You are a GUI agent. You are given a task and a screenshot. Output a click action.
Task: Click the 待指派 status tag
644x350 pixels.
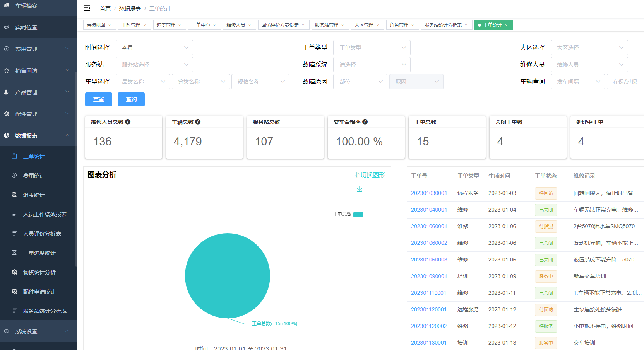pyautogui.click(x=546, y=227)
